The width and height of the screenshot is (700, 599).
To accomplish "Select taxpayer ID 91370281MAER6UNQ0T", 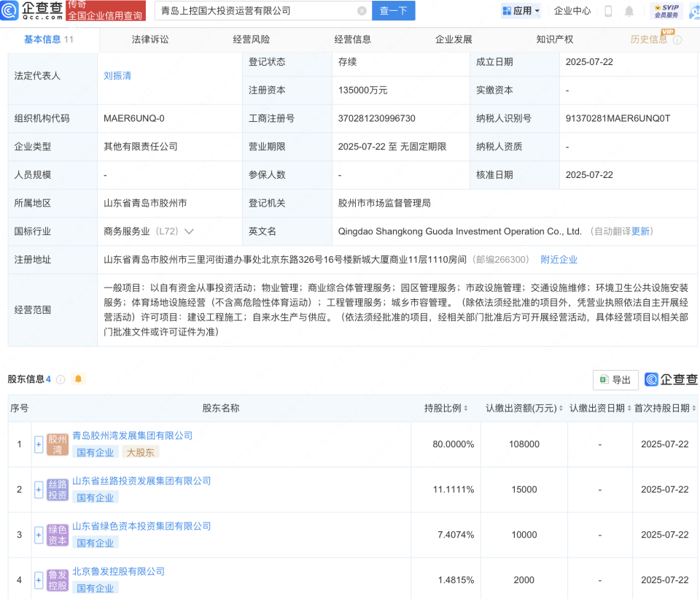I will click(x=618, y=118).
